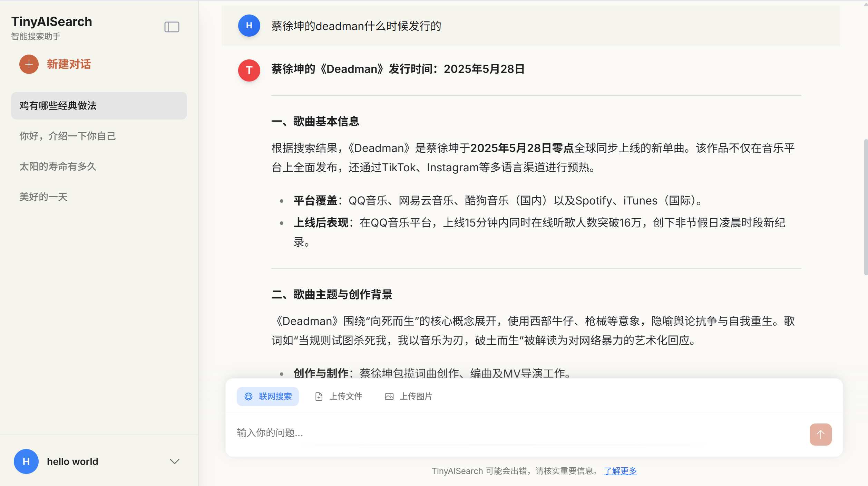Start a new chat via 新建对话

tap(69, 64)
